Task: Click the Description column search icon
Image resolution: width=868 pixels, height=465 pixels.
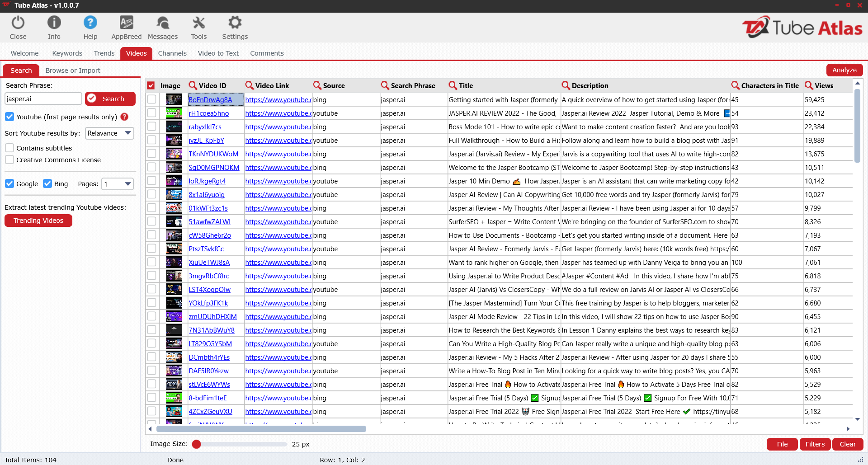Action: [x=566, y=85]
